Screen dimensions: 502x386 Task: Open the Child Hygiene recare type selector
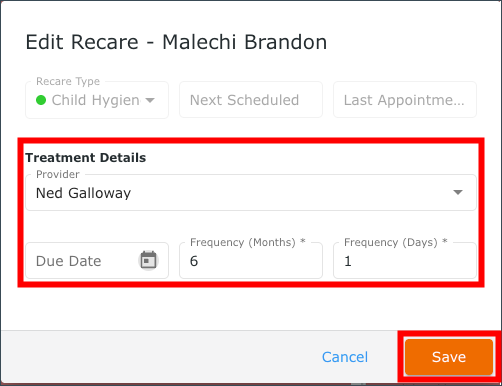pos(97,100)
